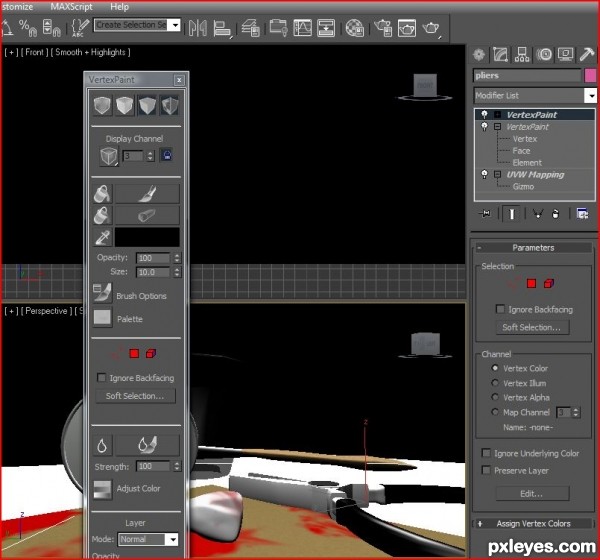
Task: Open the Layer Mode Normal dropdown
Action: (148, 539)
